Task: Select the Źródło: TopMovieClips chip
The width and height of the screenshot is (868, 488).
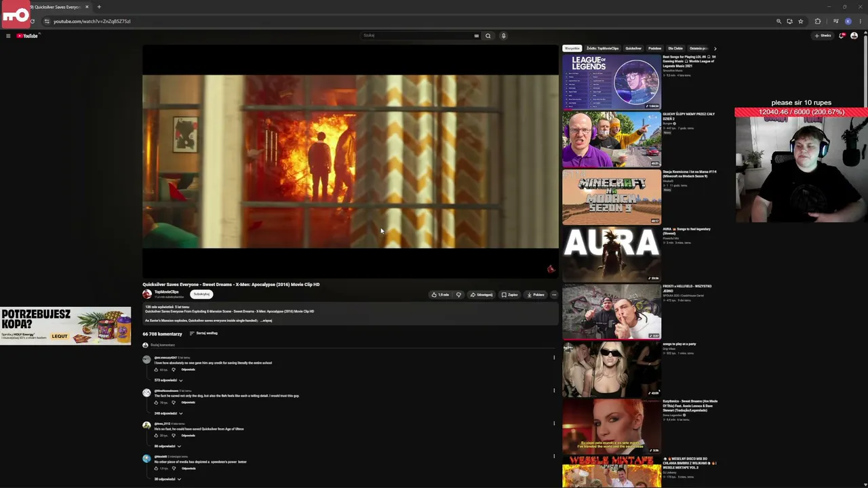Action: coord(603,49)
